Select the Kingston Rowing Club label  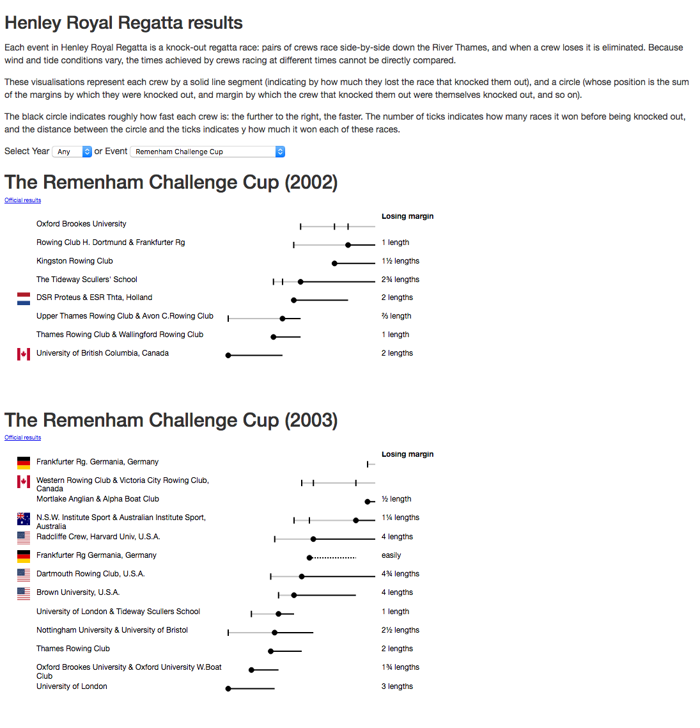(x=74, y=261)
